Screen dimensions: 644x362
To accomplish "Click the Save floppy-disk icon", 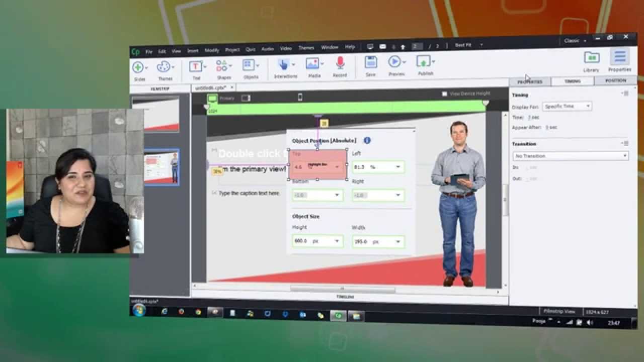I will coord(371,62).
